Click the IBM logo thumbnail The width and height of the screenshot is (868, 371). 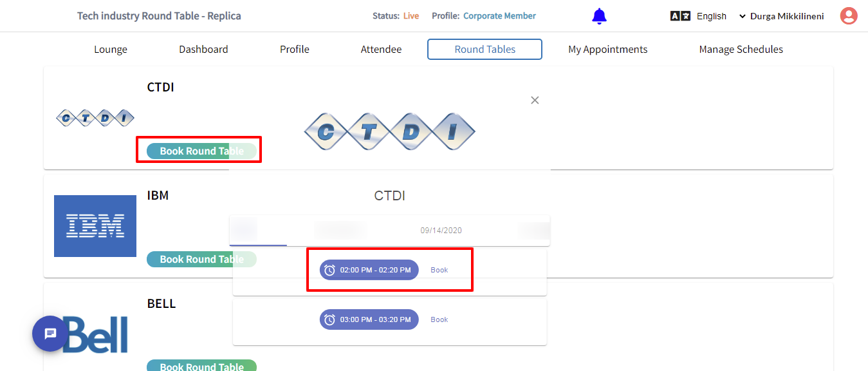[x=95, y=226]
